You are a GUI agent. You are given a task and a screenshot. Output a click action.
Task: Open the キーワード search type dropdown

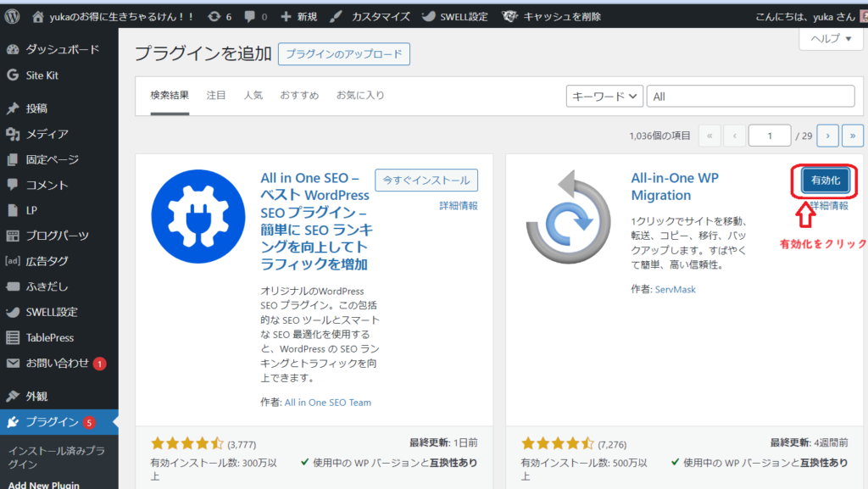coord(604,97)
